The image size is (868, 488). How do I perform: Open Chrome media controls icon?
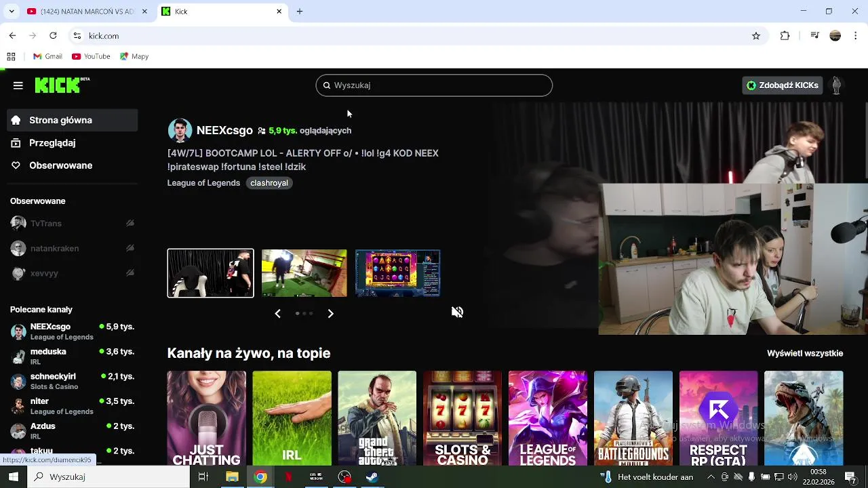(815, 36)
